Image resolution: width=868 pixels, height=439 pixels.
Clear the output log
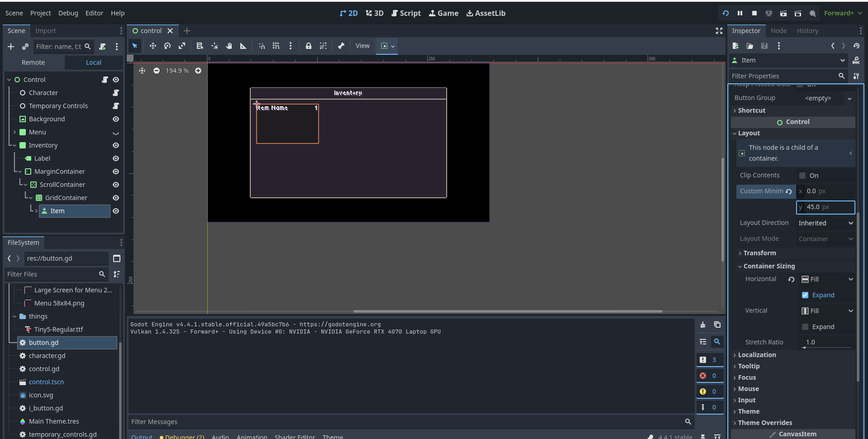(x=703, y=324)
